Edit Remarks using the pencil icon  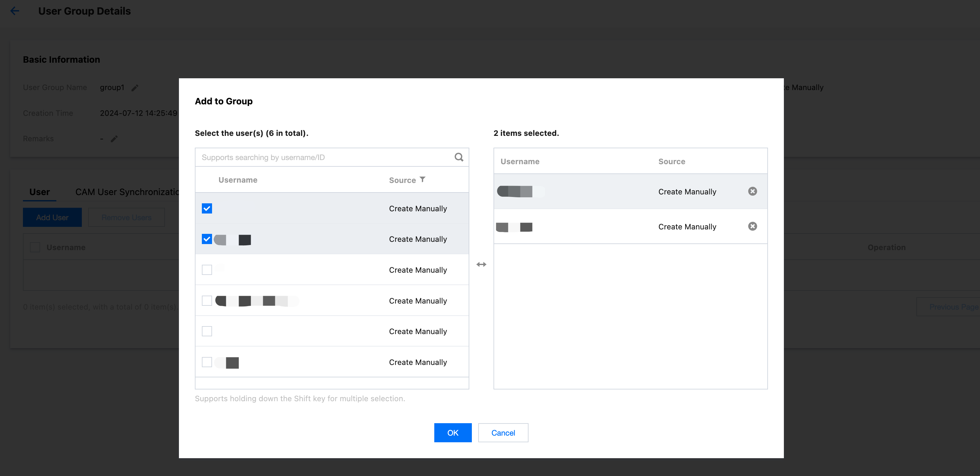pos(114,139)
